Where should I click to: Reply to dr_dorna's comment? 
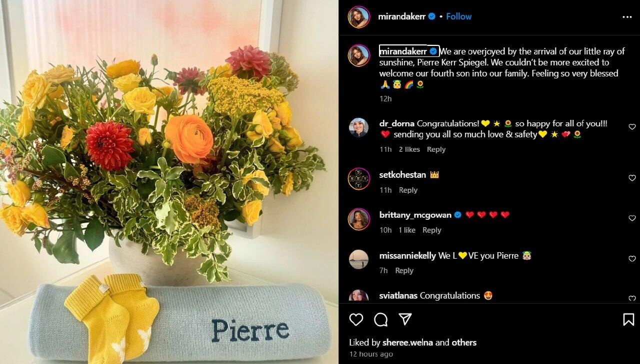click(436, 149)
